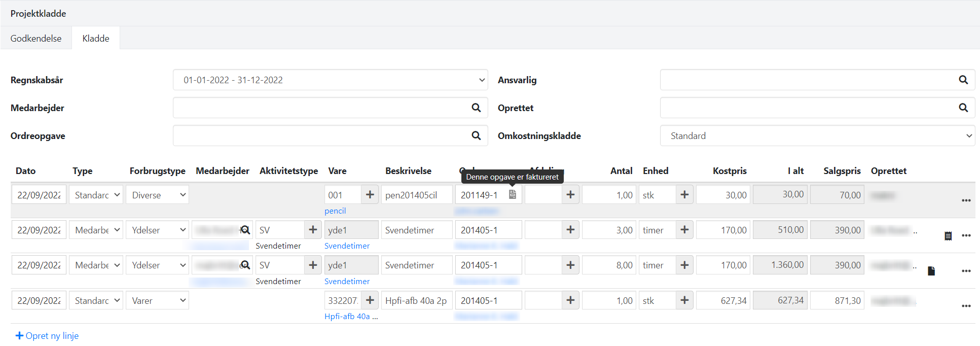Click the Dato column header
Image resolution: width=980 pixels, height=346 pixels.
[25, 170]
